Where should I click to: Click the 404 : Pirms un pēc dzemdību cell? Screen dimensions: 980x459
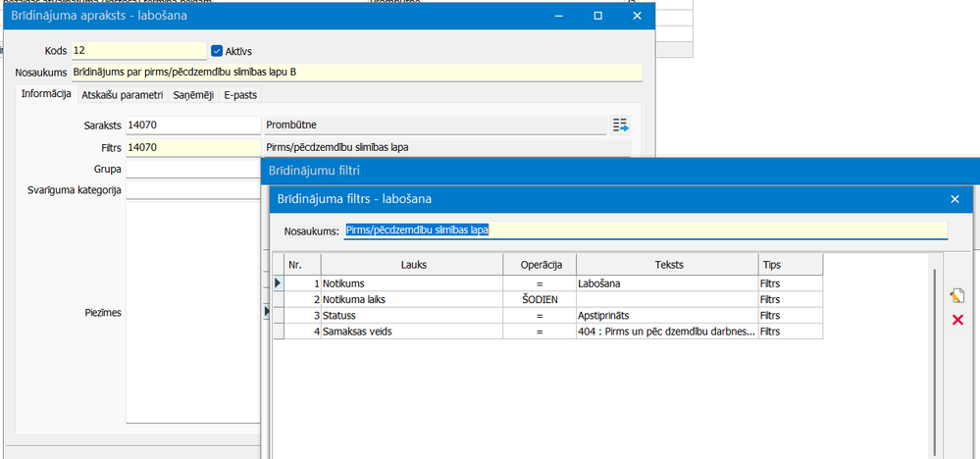(x=667, y=331)
